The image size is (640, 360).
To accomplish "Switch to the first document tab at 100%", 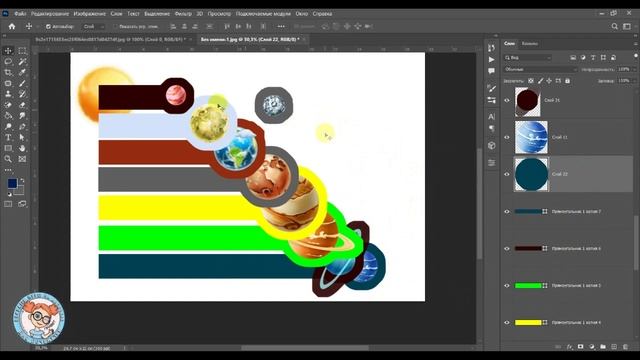I will [110, 40].
